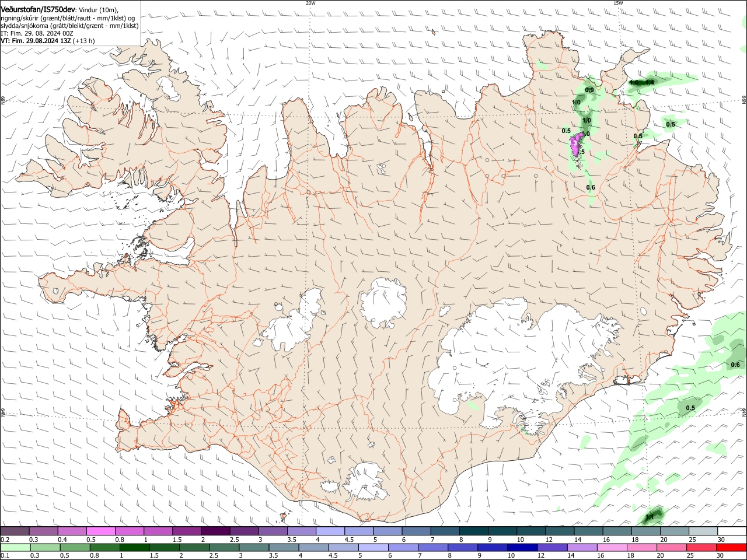Image resolution: width=747 pixels, height=560 pixels.
Task: Click the white 30 swatch in the upper legend
Action: pyautogui.click(x=731, y=531)
